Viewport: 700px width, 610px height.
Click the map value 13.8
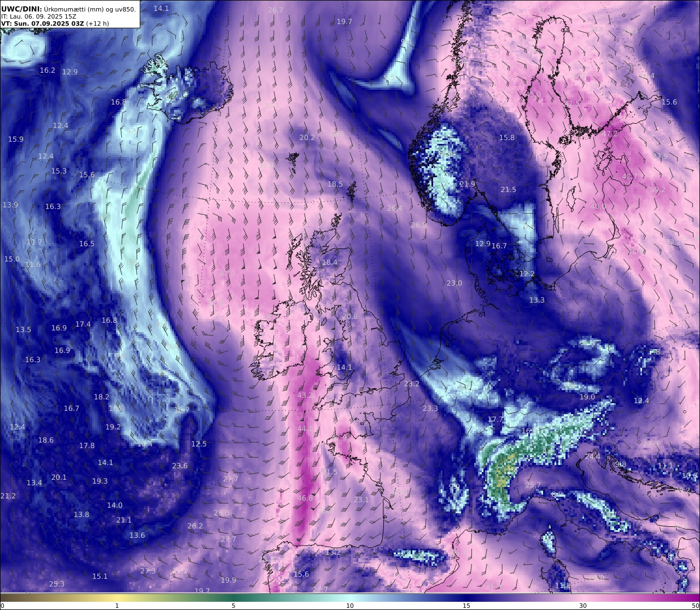[x=81, y=515]
